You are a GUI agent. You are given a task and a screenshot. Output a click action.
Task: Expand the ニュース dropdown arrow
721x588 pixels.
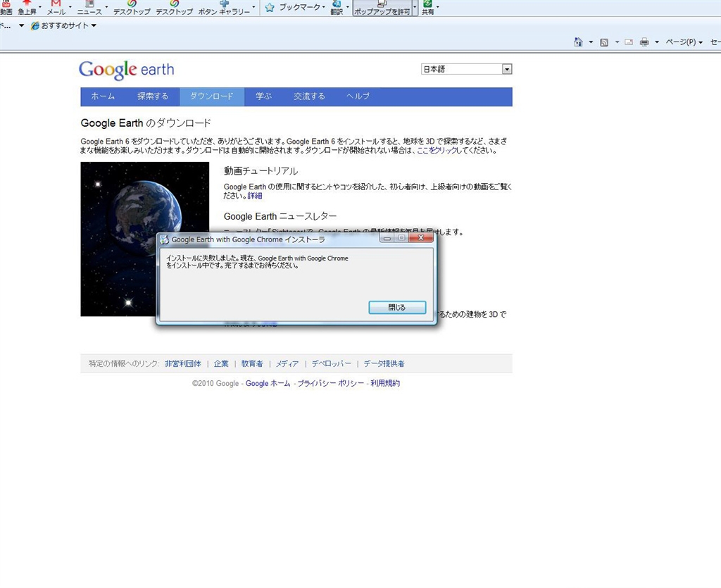(106, 7)
